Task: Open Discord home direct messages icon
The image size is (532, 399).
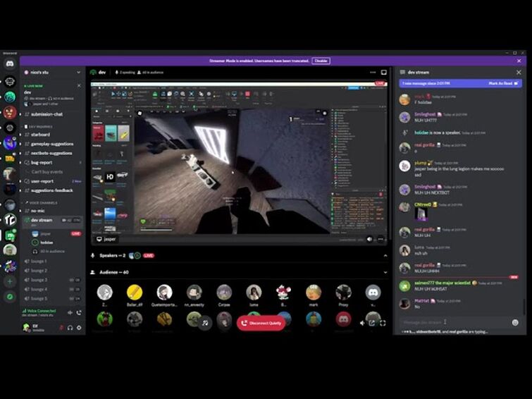Action: point(10,64)
